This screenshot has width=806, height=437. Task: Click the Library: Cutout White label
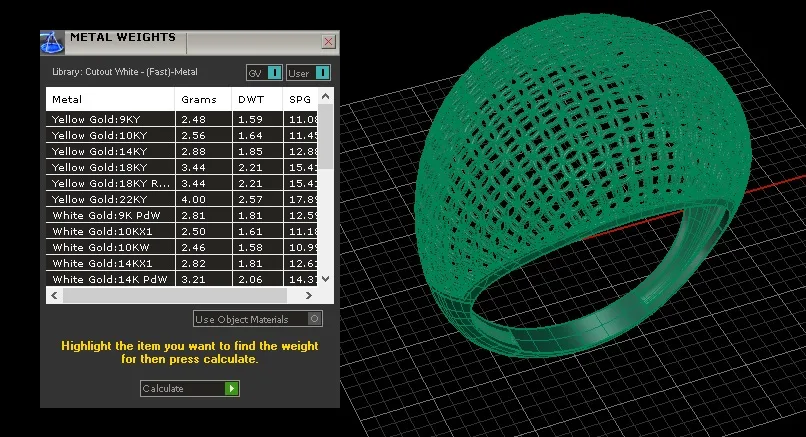pyautogui.click(x=125, y=72)
